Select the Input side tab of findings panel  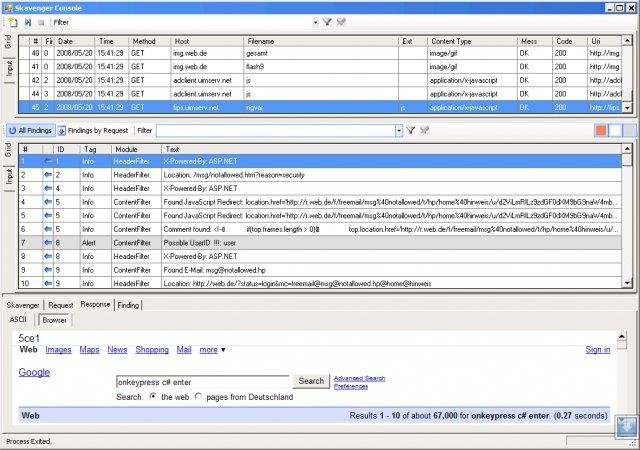(9, 176)
